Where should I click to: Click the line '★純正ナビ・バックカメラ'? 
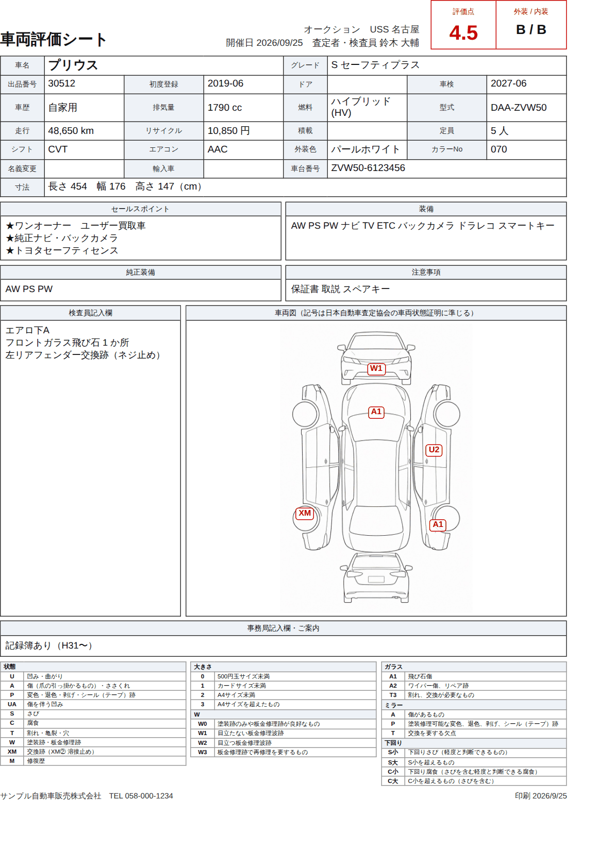62,238
